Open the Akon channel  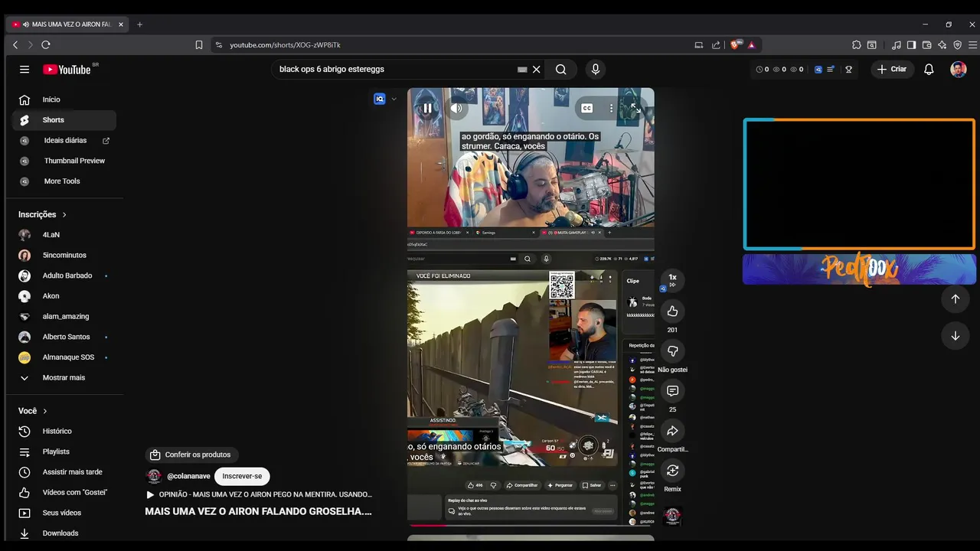(x=64, y=296)
